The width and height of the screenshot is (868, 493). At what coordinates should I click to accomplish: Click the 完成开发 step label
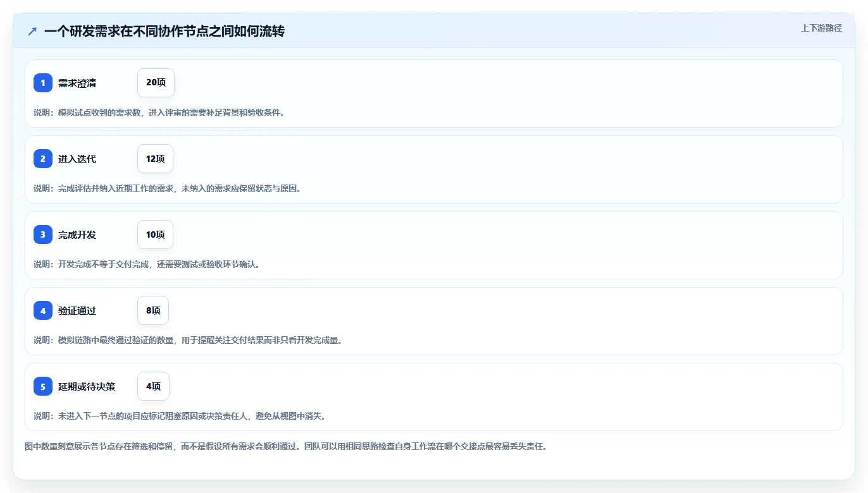coord(77,234)
